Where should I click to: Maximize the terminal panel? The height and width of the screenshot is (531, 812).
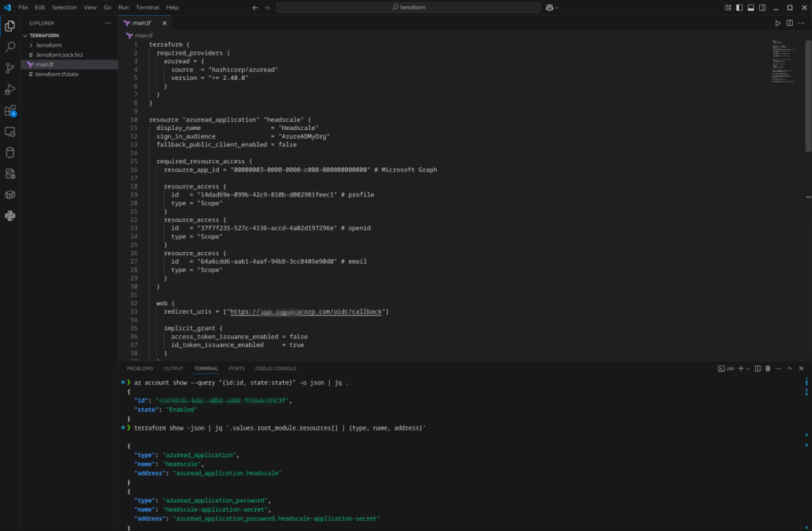point(790,369)
